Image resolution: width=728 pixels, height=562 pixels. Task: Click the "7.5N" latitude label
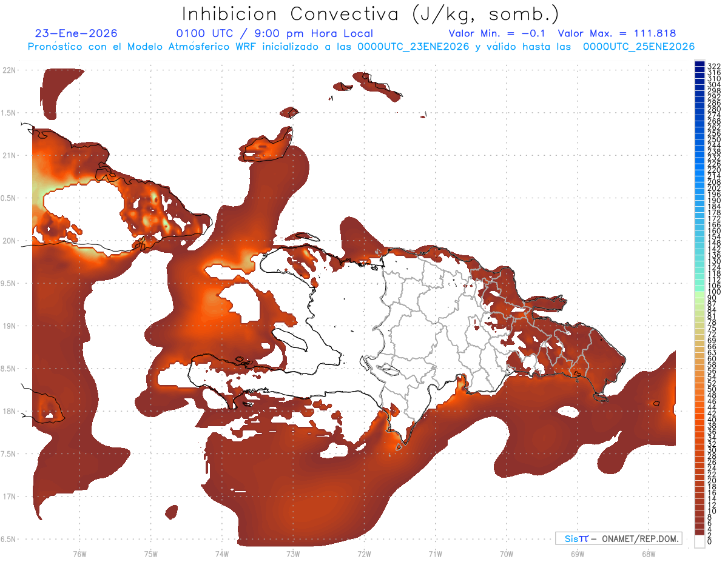coord(9,454)
